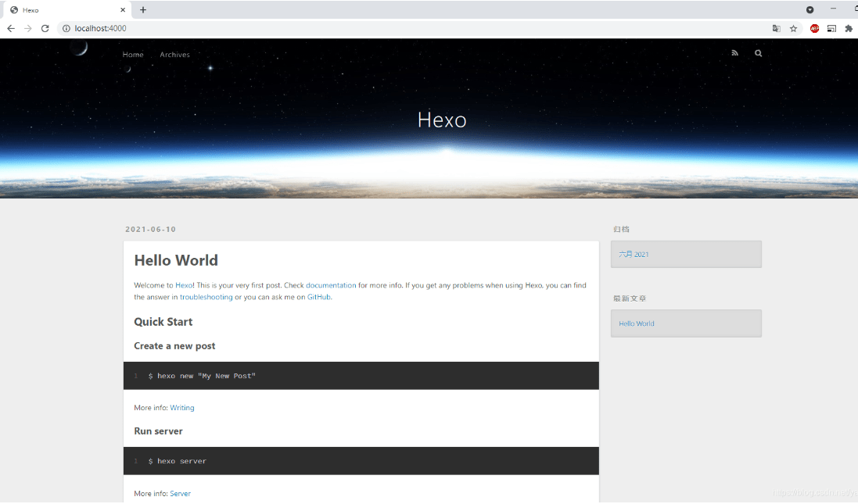Close the Hexo browser tab
This screenshot has width=858, height=504.
point(123,10)
